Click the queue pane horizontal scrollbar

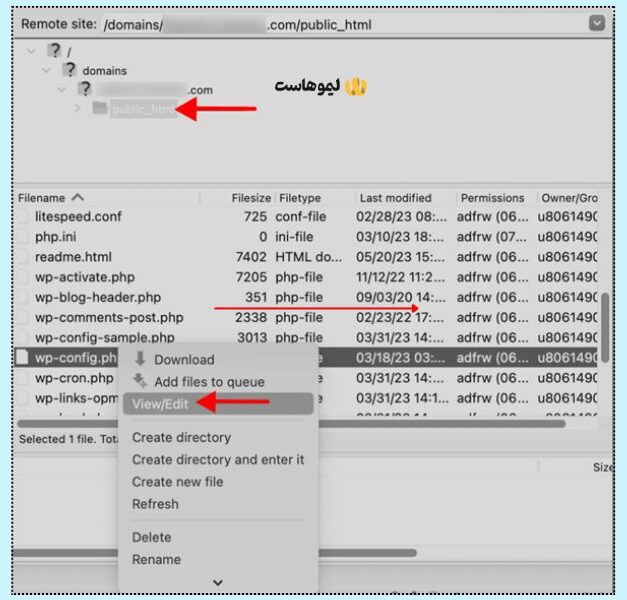click(214, 553)
